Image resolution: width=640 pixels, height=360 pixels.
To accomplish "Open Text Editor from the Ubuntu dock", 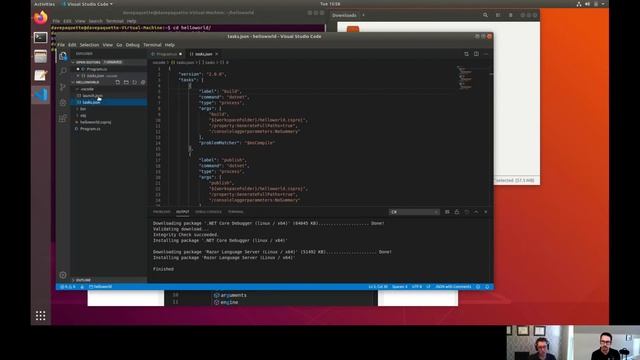I will pos(40,76).
